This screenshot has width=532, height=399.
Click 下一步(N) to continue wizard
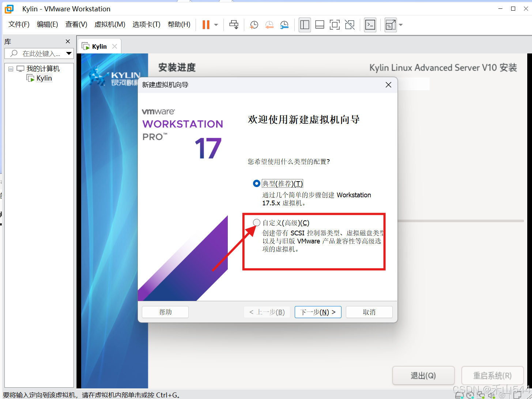click(318, 312)
